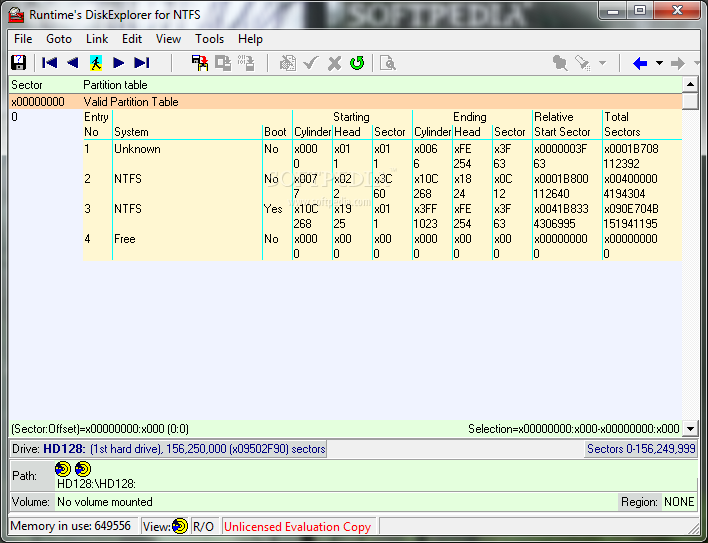
Task: Jump to first sector button
Action: [x=49, y=63]
